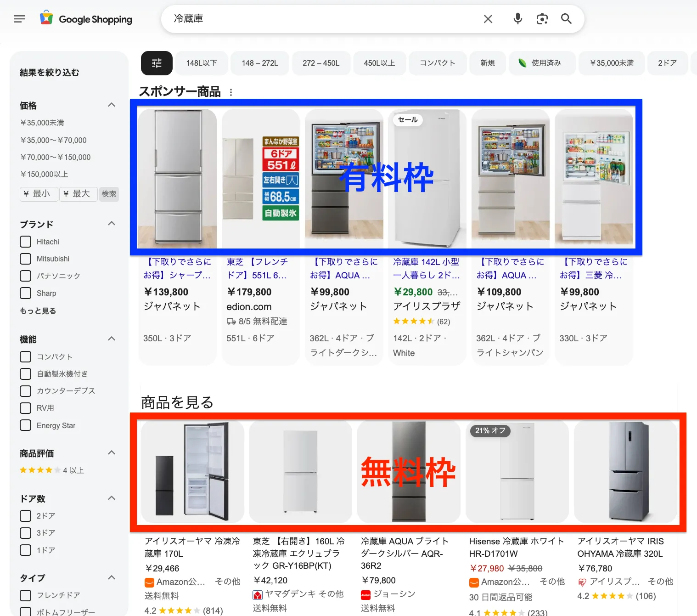Filter price to ￥35,000〜￥70,000

53,140
